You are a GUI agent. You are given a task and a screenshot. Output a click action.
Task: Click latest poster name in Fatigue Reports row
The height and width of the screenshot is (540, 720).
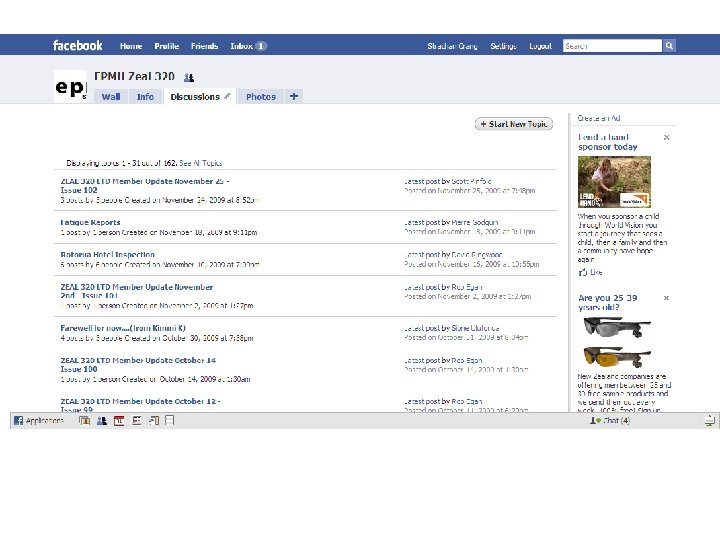475,222
